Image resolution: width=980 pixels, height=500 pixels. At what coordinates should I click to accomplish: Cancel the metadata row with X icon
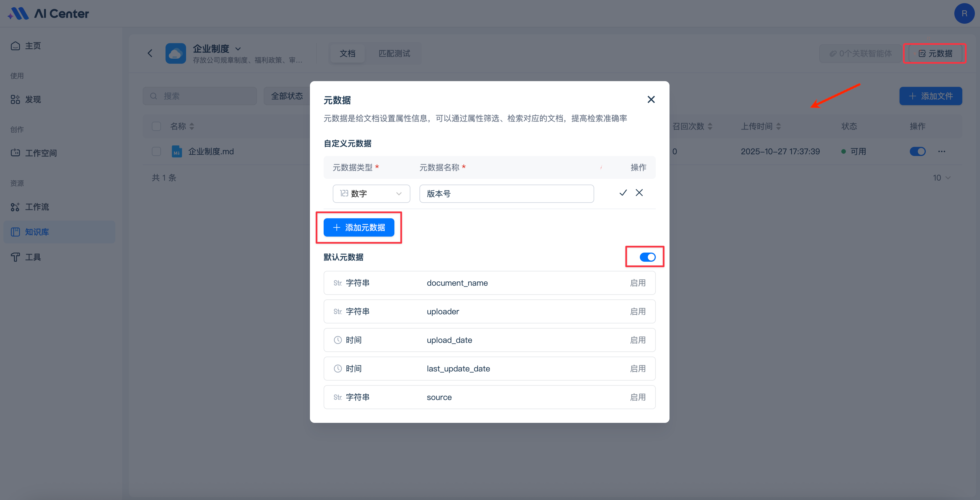pos(639,193)
